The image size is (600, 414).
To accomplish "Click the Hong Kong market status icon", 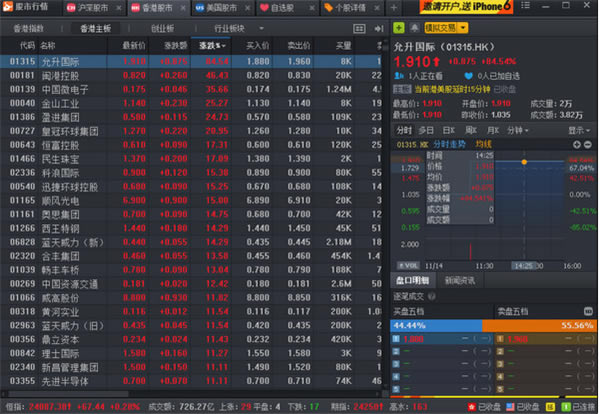I will 472,407.
